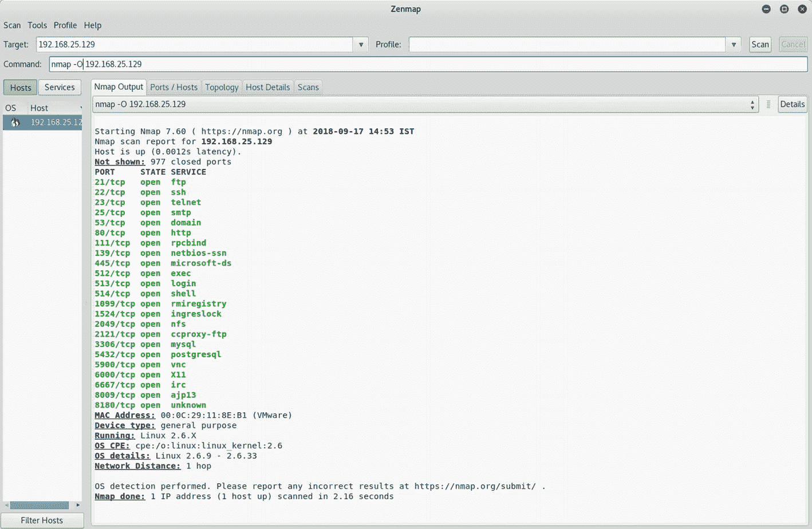
Task: Select the Nmap Output tab
Action: (119, 87)
